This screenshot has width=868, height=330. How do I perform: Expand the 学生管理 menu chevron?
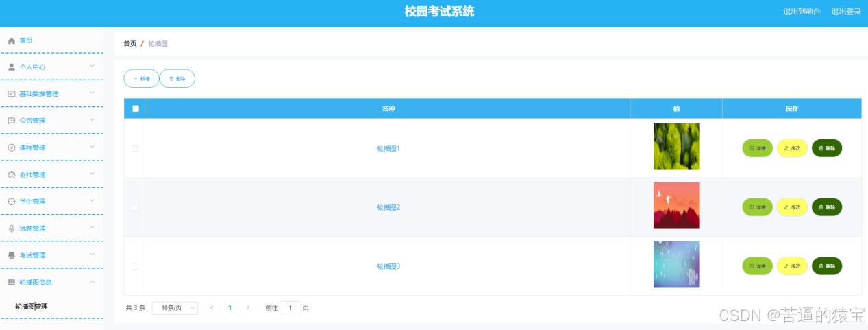pyautogui.click(x=92, y=201)
